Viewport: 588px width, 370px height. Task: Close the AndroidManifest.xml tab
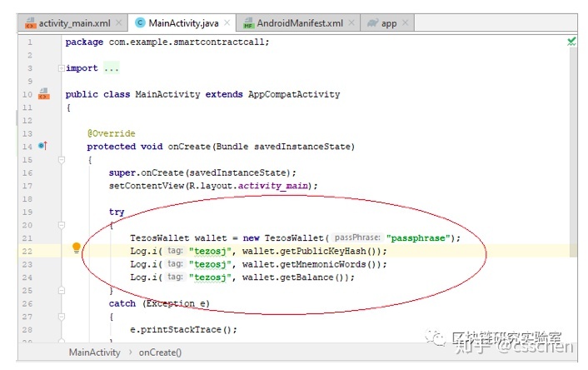click(x=351, y=22)
